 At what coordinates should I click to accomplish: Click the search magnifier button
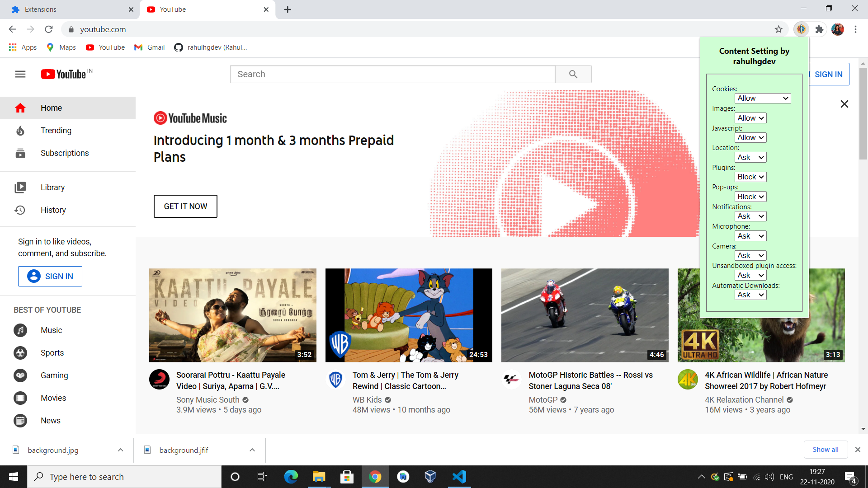coord(573,74)
